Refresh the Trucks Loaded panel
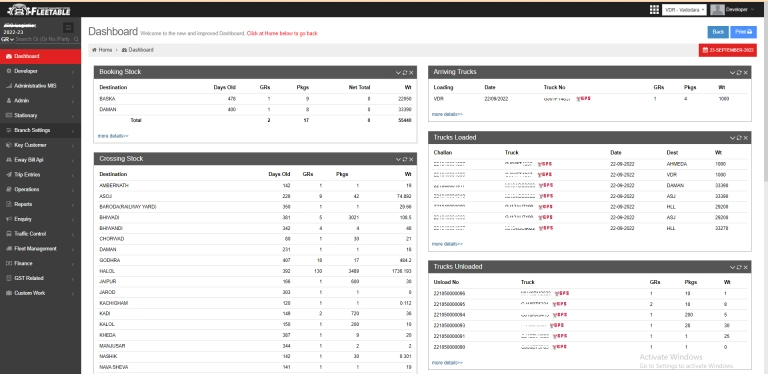This screenshot has width=768, height=374. click(739, 138)
